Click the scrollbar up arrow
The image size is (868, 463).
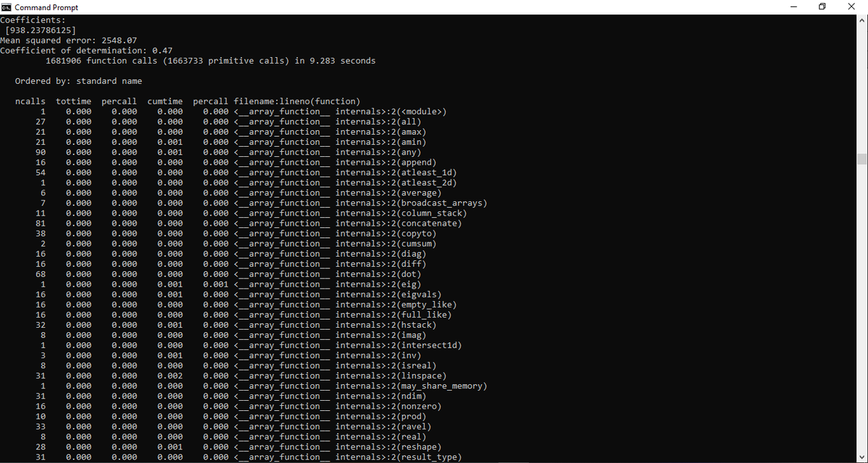tap(861, 20)
